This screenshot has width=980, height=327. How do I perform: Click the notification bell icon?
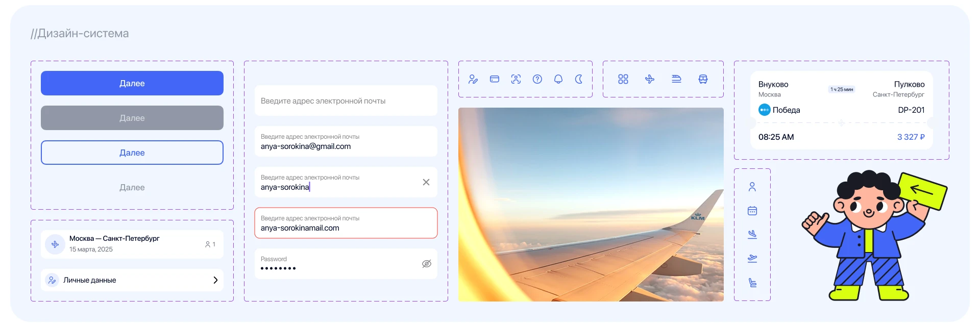point(558,79)
